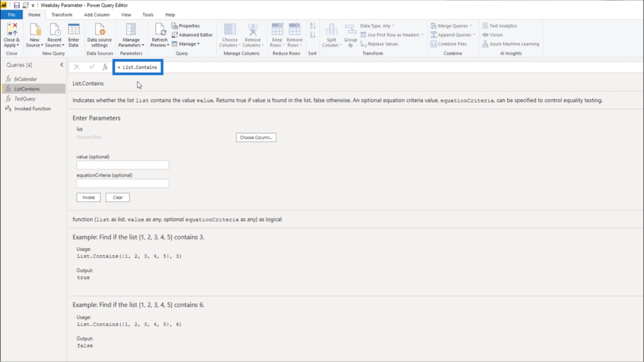
Task: Click the Manage Parameters icon
Action: point(131,29)
